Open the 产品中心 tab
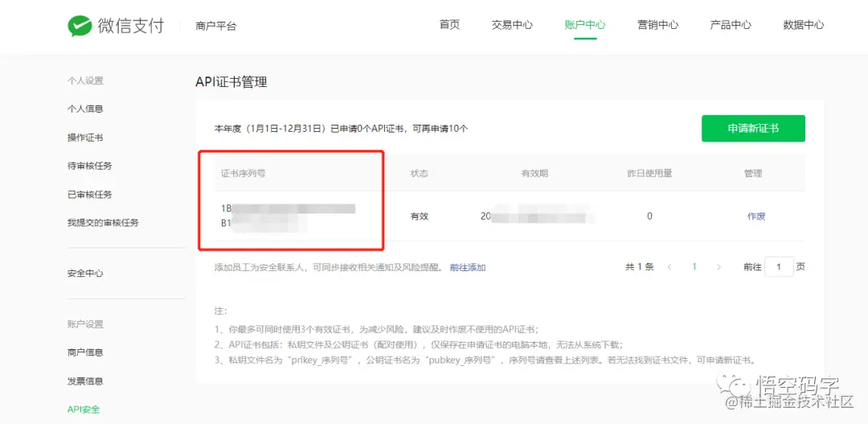This screenshot has width=868, height=424. pyautogui.click(x=731, y=25)
